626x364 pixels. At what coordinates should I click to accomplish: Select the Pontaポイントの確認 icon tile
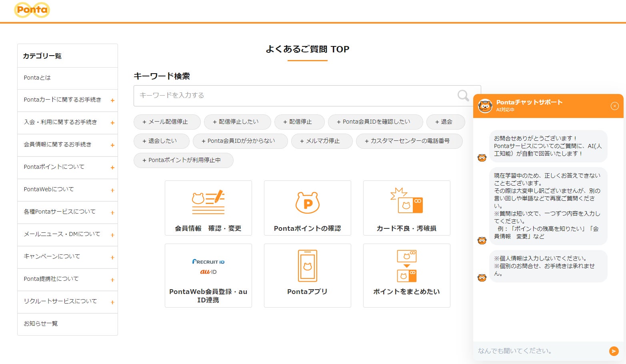(307, 208)
